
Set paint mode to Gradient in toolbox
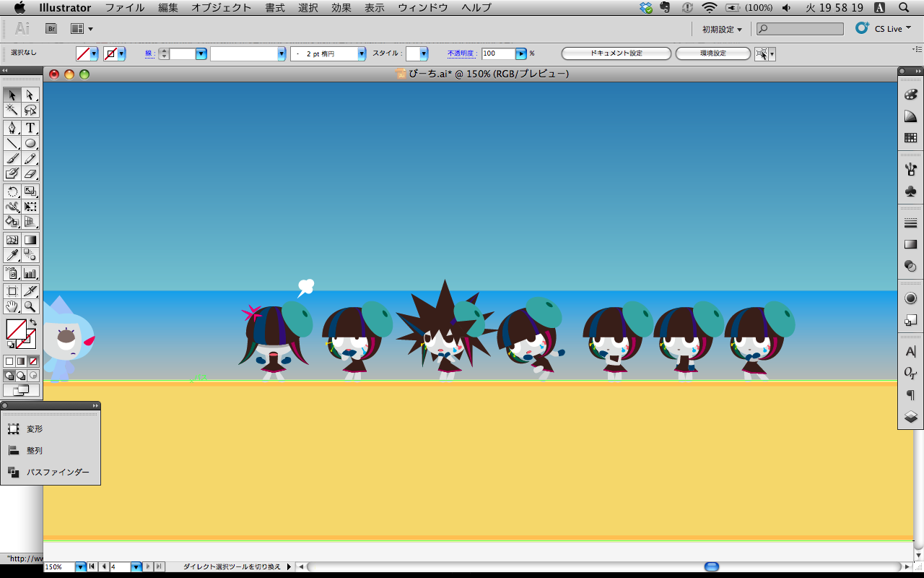click(21, 361)
